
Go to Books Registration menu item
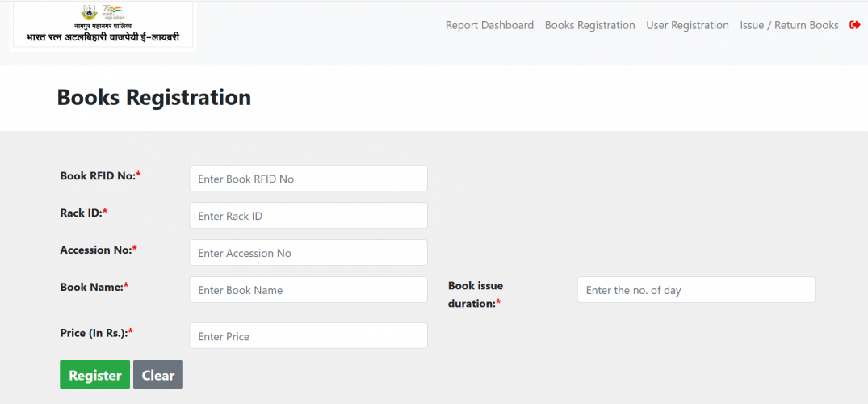[589, 25]
